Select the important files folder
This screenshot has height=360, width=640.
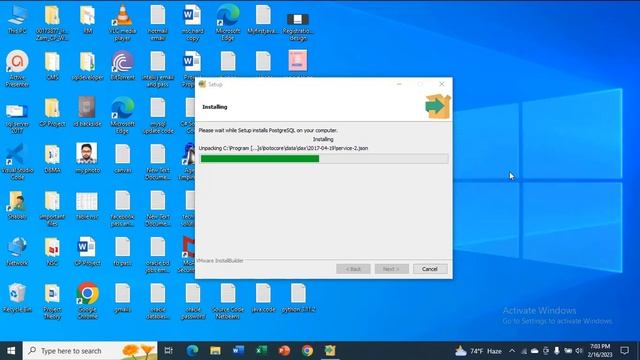click(x=52, y=208)
